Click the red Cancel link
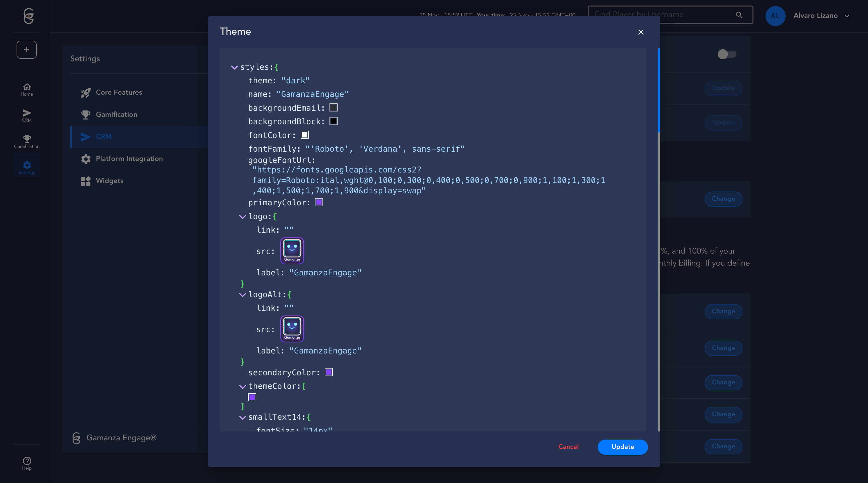This screenshot has width=868, height=483. click(x=568, y=447)
